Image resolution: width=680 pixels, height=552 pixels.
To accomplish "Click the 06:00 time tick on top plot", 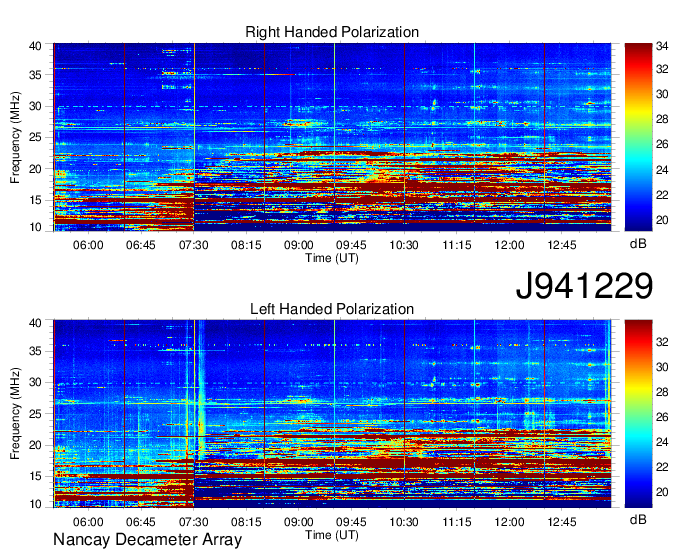I will 88,245.
